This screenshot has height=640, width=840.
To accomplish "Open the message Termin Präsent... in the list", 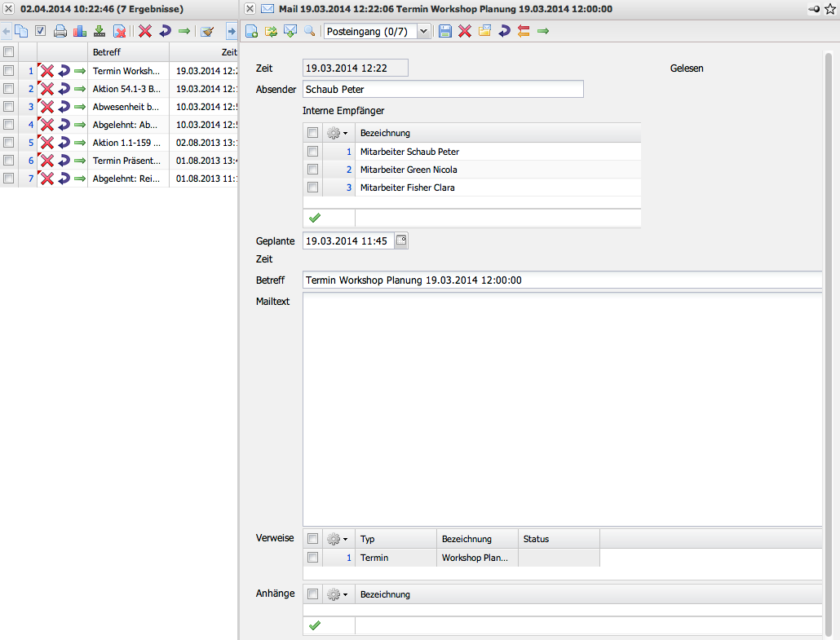I will pos(126,161).
